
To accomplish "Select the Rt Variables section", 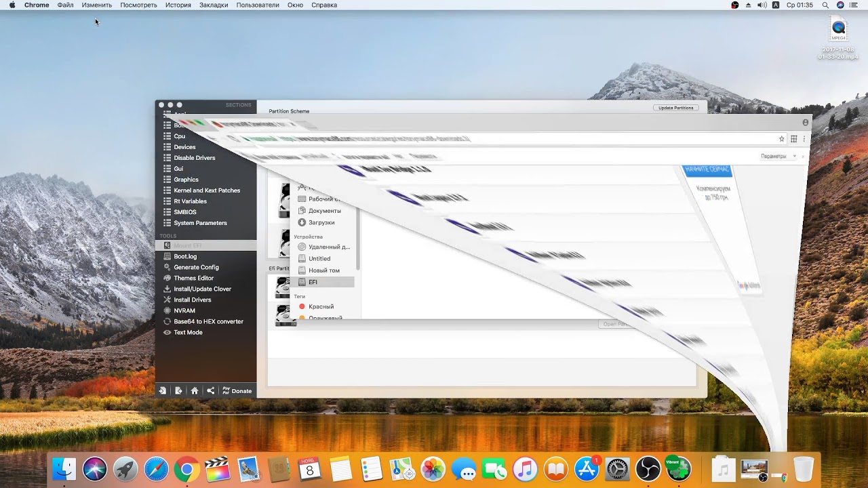I will click(190, 201).
